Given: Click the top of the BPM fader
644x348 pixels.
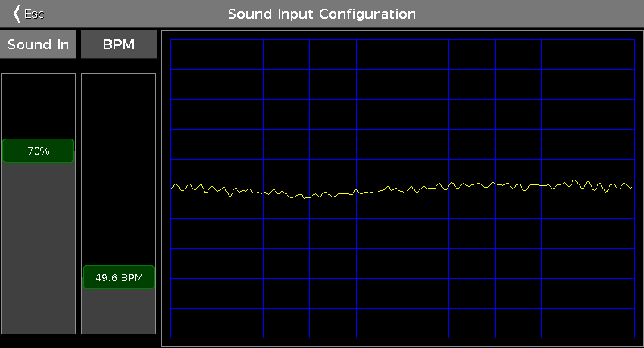Looking at the screenshot, I should [x=118, y=78].
